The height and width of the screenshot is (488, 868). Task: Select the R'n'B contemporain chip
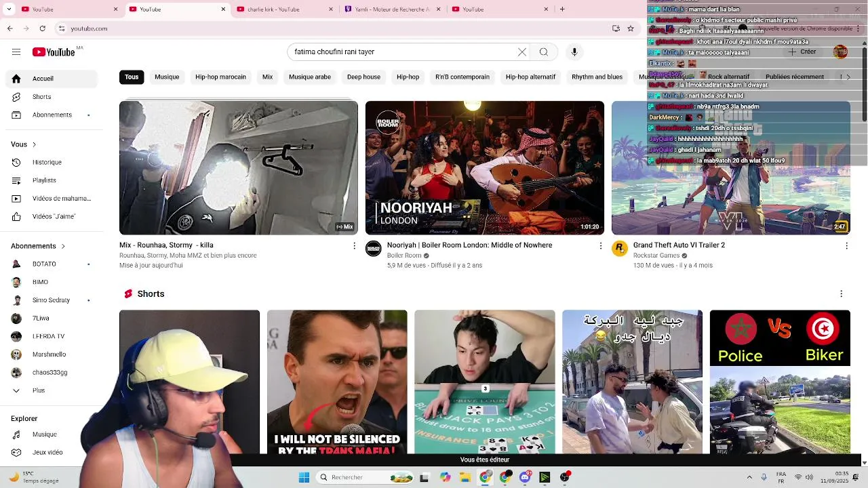(462, 77)
